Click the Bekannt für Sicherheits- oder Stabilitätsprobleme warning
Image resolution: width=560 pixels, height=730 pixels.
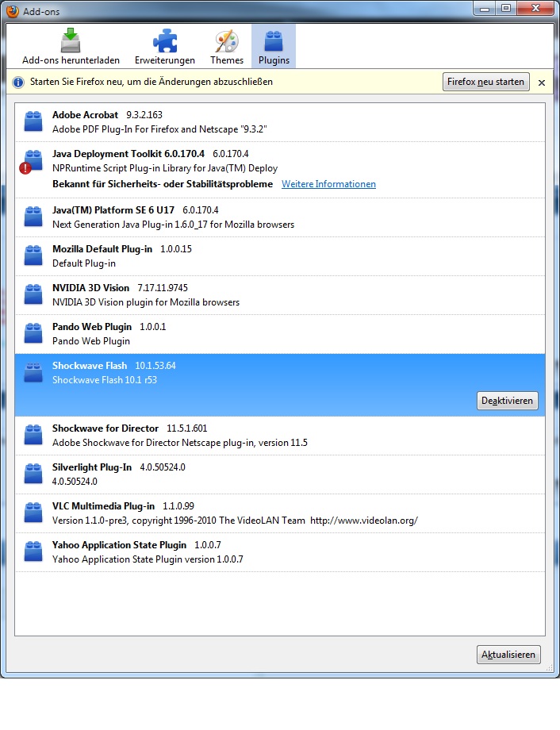pos(163,184)
